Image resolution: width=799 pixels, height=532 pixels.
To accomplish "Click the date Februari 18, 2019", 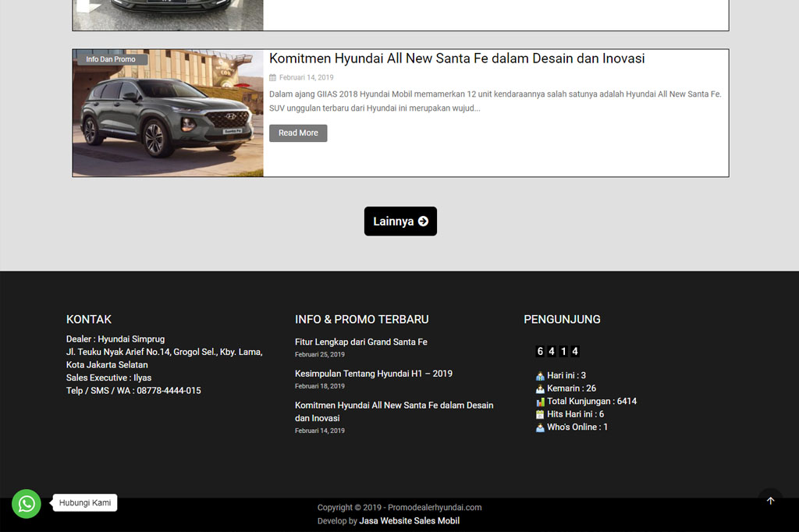I will pos(319,386).
